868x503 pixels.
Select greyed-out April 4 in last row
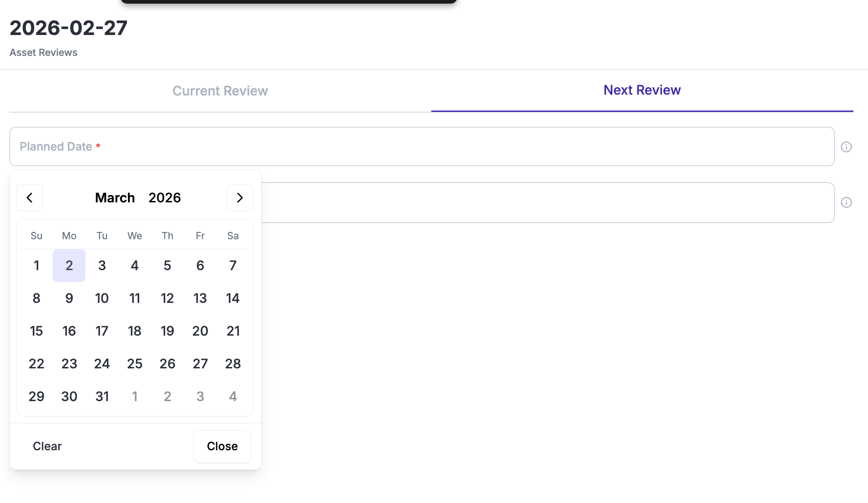click(x=233, y=397)
